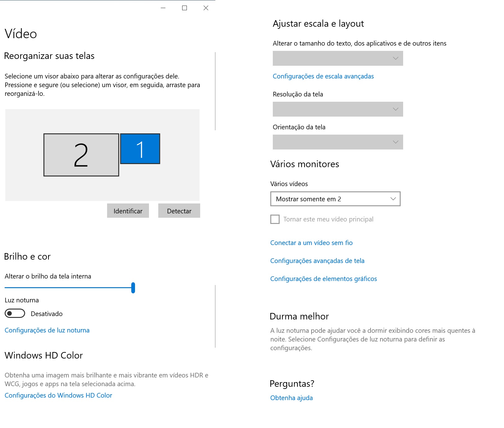Select monitor 1 in display arrangement
Screen dimensions: 504x428
click(x=140, y=149)
